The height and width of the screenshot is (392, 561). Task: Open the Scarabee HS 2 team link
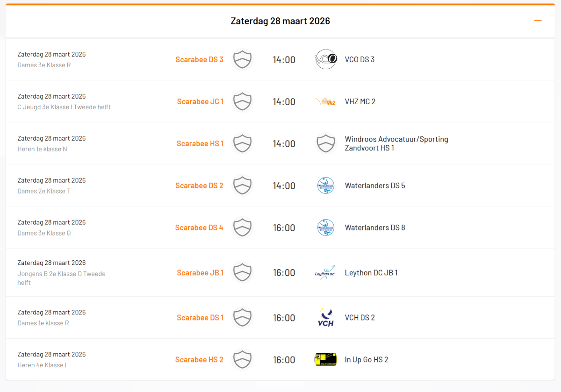click(199, 360)
